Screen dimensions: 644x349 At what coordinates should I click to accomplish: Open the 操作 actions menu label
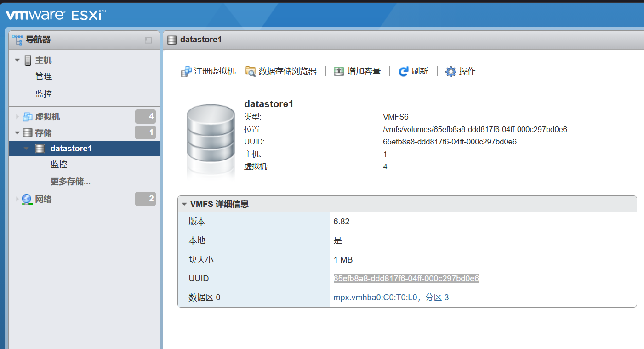click(x=467, y=71)
